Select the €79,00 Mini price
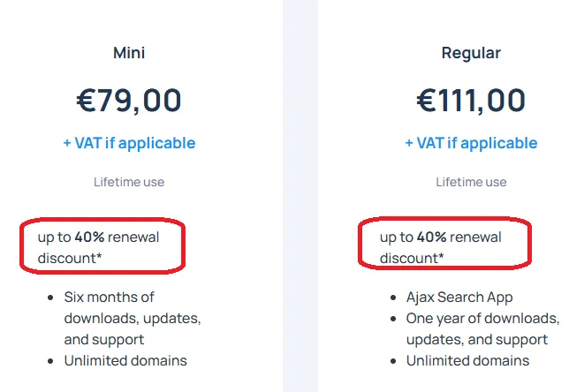This screenshot has height=392, width=584. click(129, 101)
